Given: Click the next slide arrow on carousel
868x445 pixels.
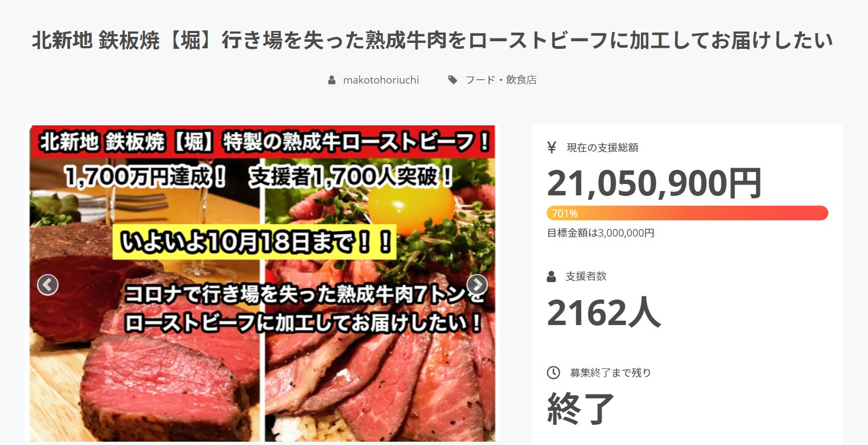Looking at the screenshot, I should tap(477, 284).
